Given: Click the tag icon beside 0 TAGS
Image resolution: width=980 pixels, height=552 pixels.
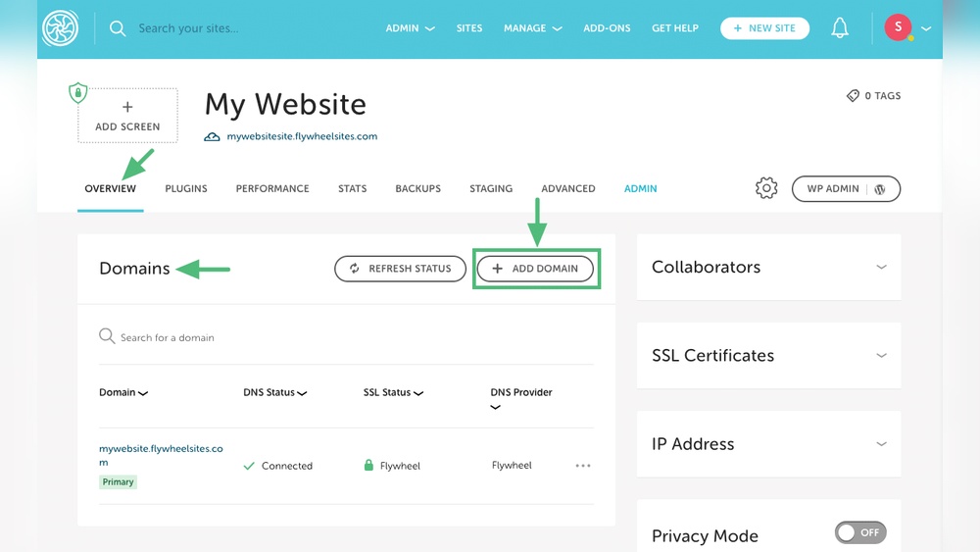Looking at the screenshot, I should pos(853,96).
